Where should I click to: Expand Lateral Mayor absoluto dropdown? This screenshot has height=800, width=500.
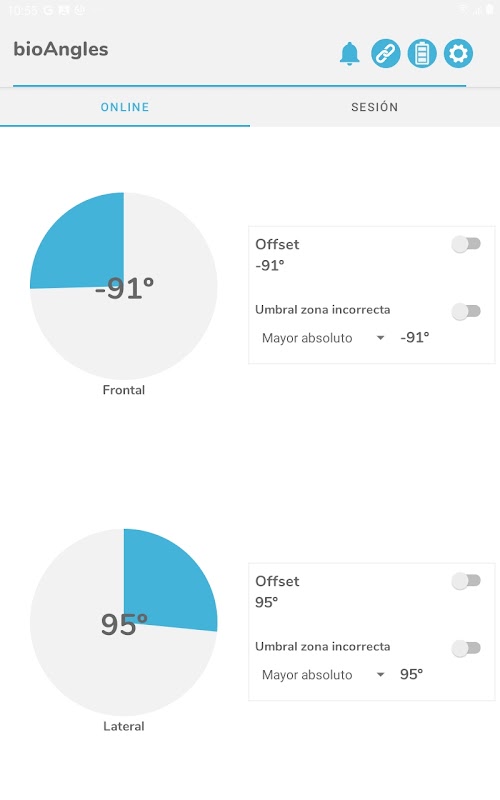(323, 674)
